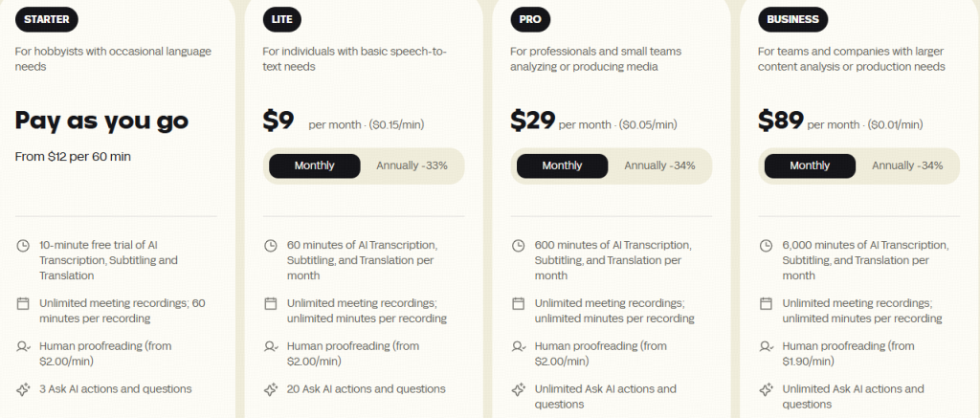Click the sparkle icon beside 20 Ask AI actions

click(271, 390)
